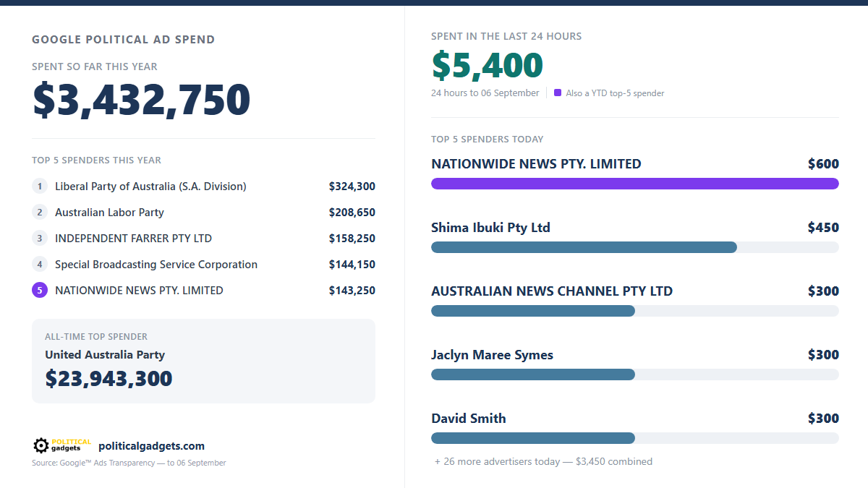Click the David Smith spend bar
Viewport: 868px width, 488px height.
tap(533, 438)
